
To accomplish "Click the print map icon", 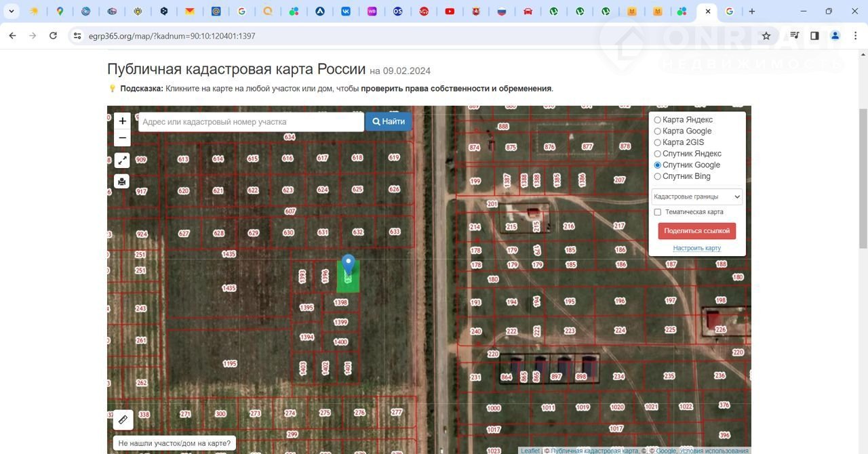I will [x=122, y=182].
